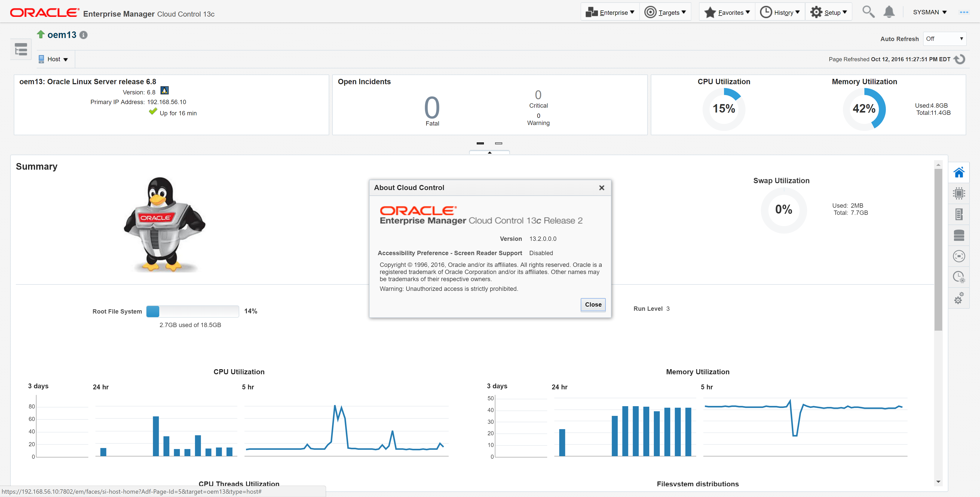980x497 pixels.
Task: Click the oem13 info icon
Action: [84, 35]
